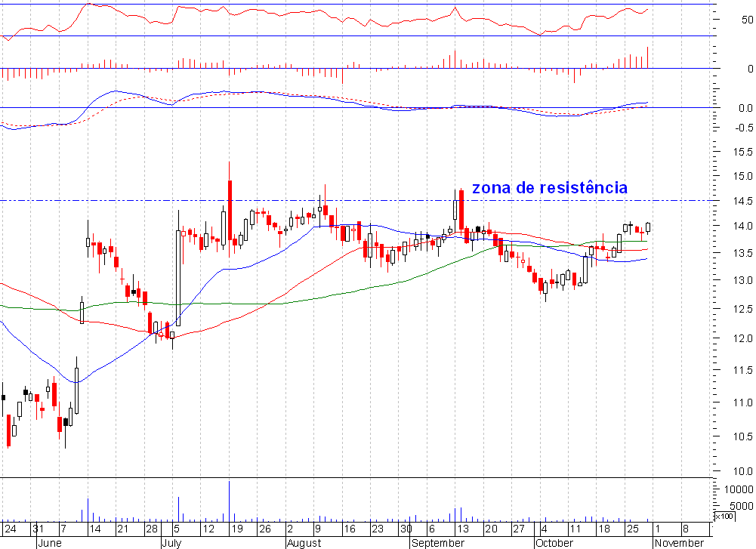Click the long white candle near July 5

point(178,278)
